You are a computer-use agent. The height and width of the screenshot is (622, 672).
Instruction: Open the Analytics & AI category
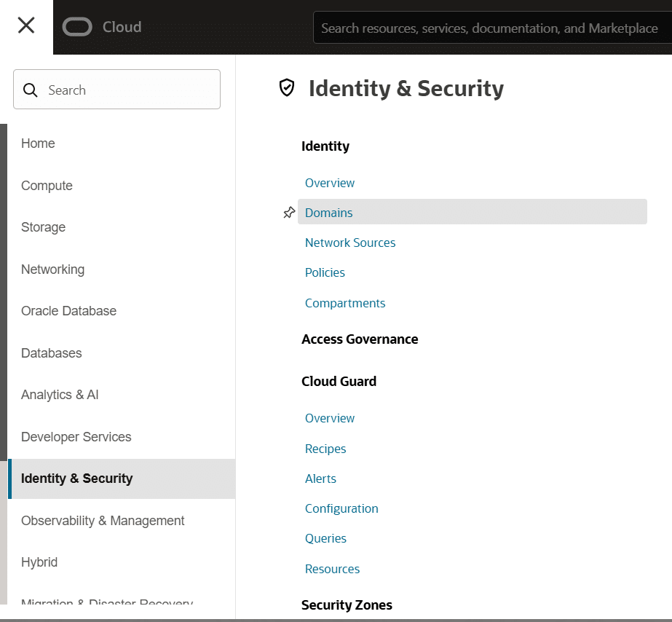click(60, 394)
